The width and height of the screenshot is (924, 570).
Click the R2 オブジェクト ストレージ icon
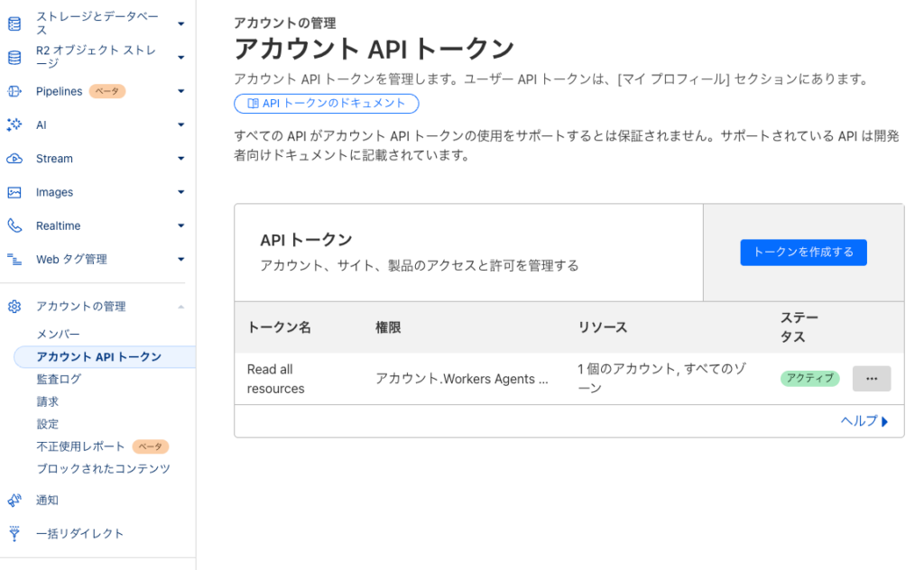[x=14, y=58]
